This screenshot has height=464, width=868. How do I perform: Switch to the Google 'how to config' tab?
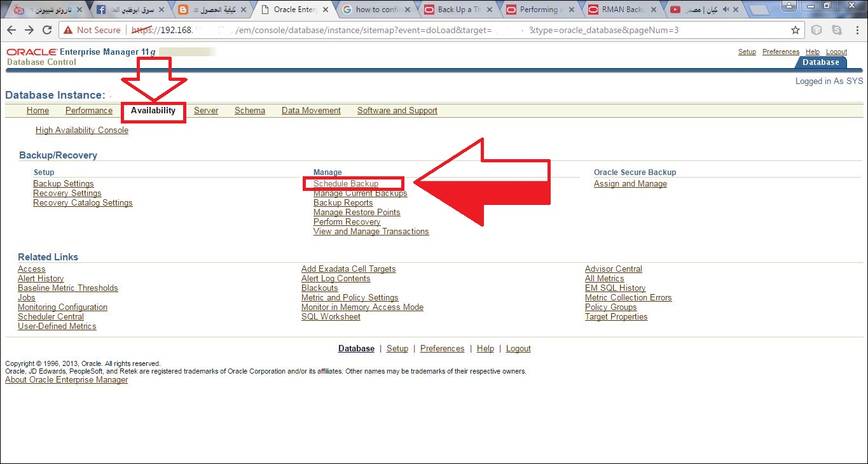click(x=375, y=10)
